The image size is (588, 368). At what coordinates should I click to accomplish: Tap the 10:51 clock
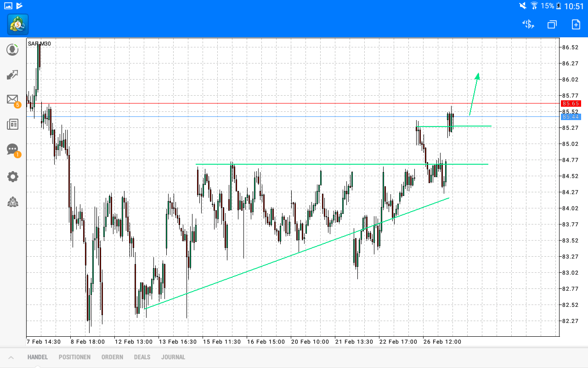pyautogui.click(x=574, y=6)
